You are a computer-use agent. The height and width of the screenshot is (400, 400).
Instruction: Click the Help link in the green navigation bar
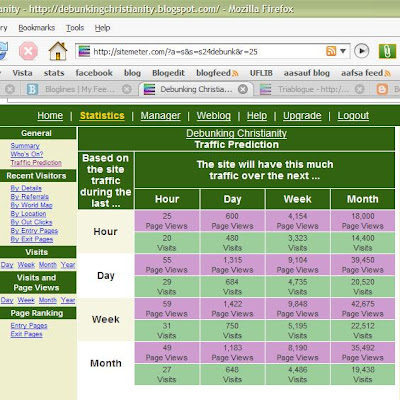[x=257, y=116]
